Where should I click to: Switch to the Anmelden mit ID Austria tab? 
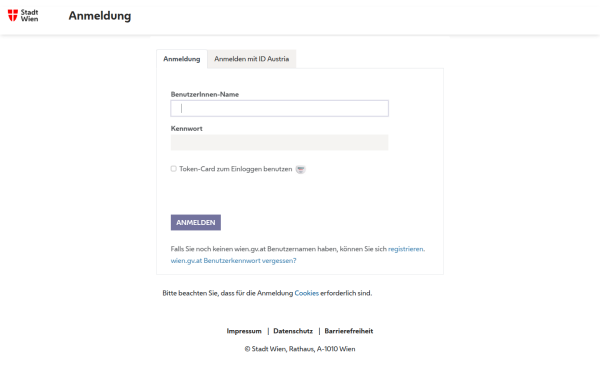click(251, 59)
